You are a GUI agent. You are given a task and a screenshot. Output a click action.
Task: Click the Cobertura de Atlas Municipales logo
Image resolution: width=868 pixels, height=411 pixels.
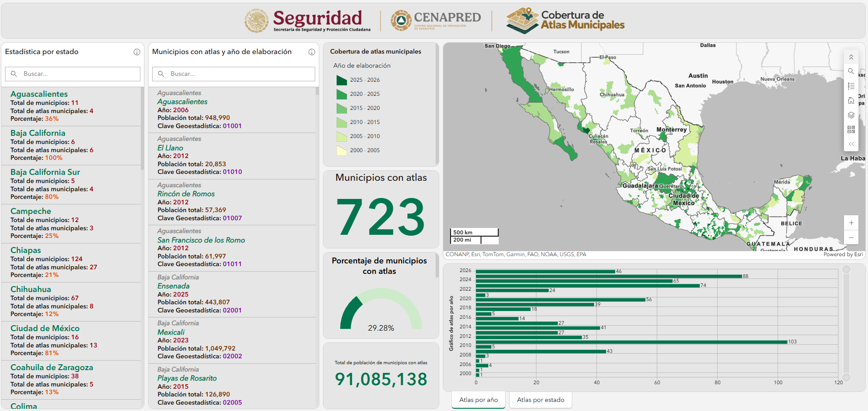pyautogui.click(x=565, y=20)
